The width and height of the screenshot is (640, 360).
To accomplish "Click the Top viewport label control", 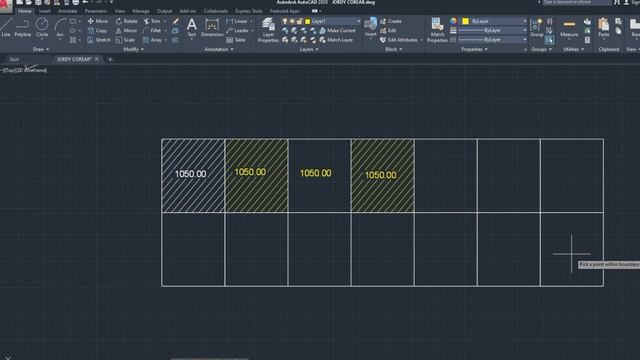I will point(9,70).
